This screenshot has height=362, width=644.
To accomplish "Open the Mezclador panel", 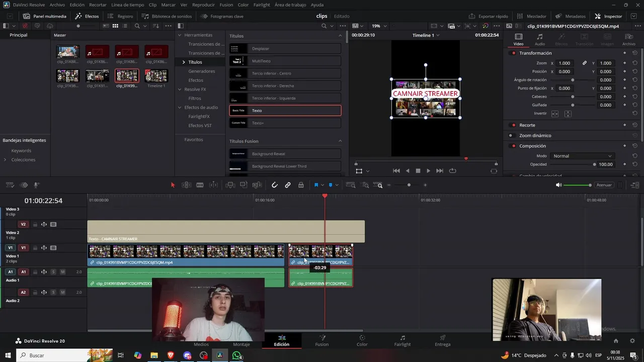I will [x=531, y=16].
